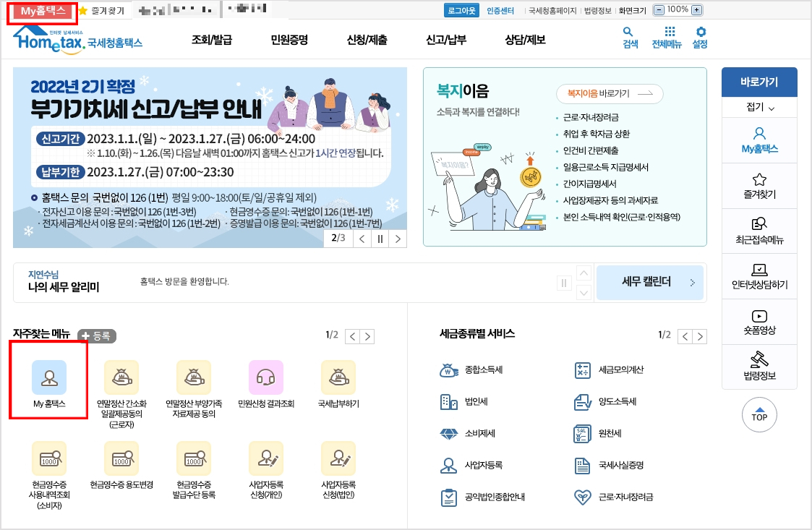Go to previous page of 세금종류별 서비스
The height and width of the screenshot is (530, 812).
pos(685,336)
